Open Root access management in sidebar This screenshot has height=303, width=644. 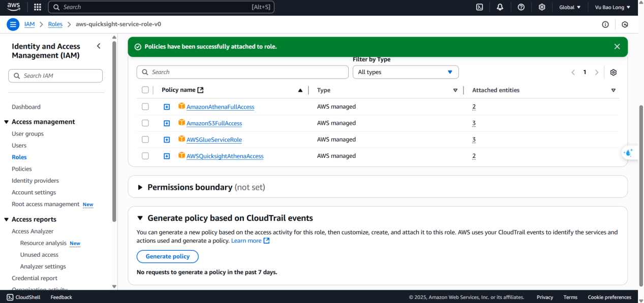tap(45, 204)
